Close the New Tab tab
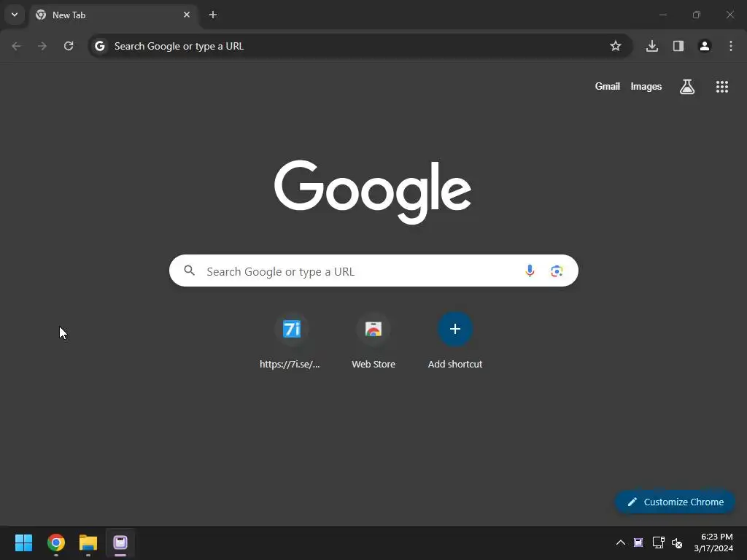747x560 pixels. [x=186, y=15]
